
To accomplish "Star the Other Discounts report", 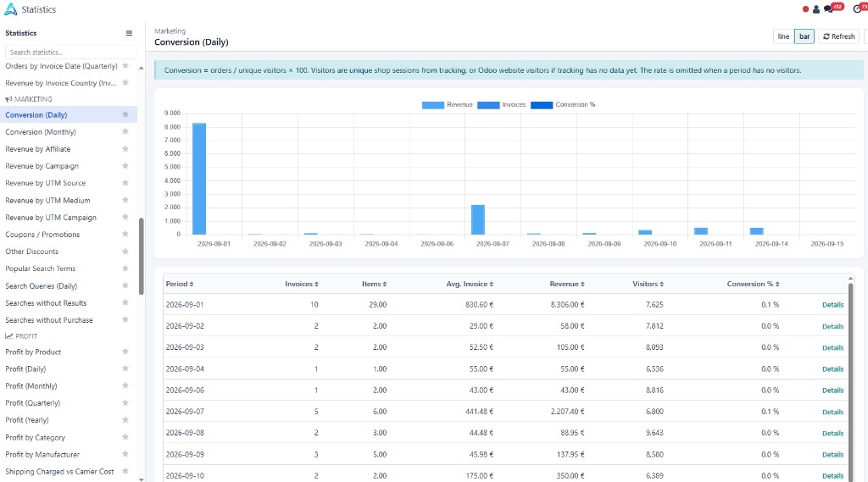I will (x=125, y=252).
